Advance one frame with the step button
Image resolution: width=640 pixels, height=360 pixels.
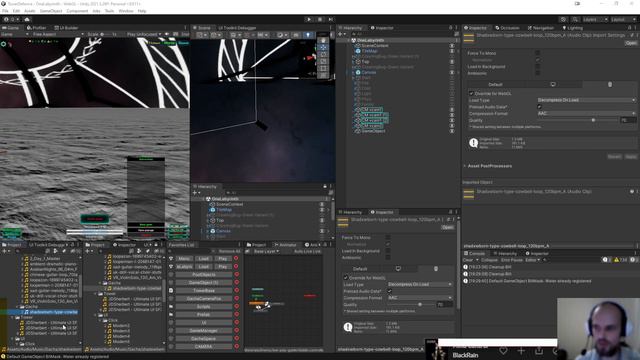coord(331,19)
